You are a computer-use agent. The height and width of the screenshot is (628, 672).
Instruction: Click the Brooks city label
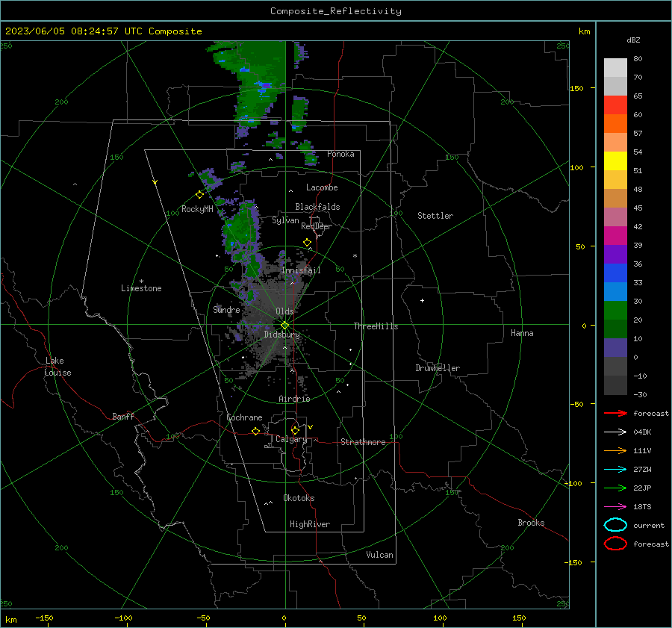pos(531,523)
